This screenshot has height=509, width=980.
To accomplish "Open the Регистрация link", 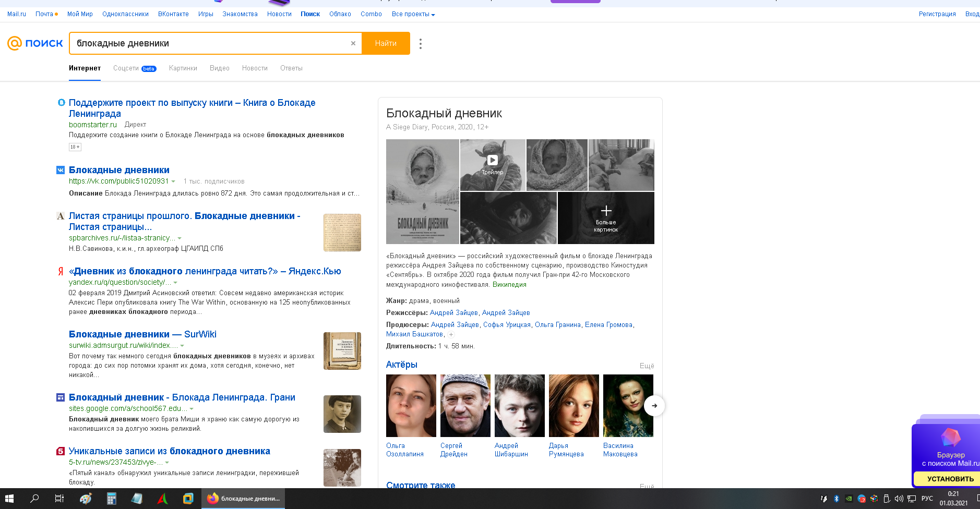I will (x=937, y=14).
